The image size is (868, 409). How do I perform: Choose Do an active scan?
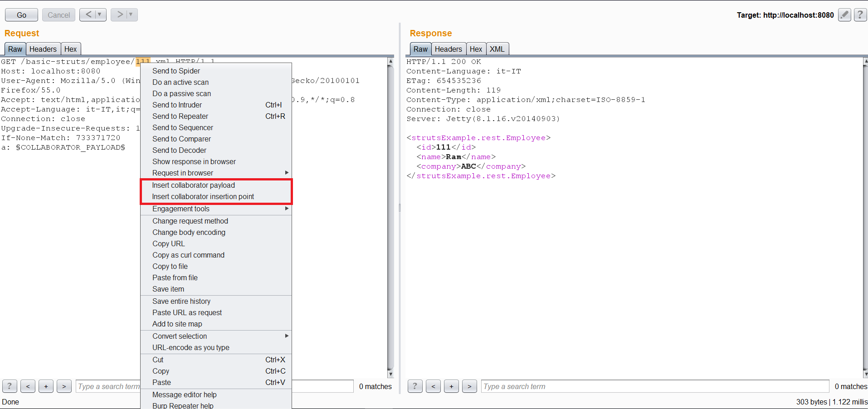216,82
